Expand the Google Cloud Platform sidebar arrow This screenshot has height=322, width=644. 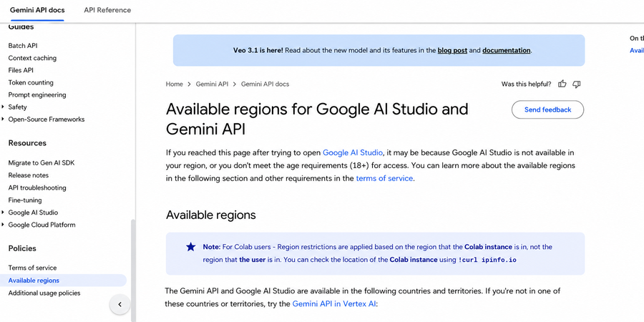click(4, 225)
